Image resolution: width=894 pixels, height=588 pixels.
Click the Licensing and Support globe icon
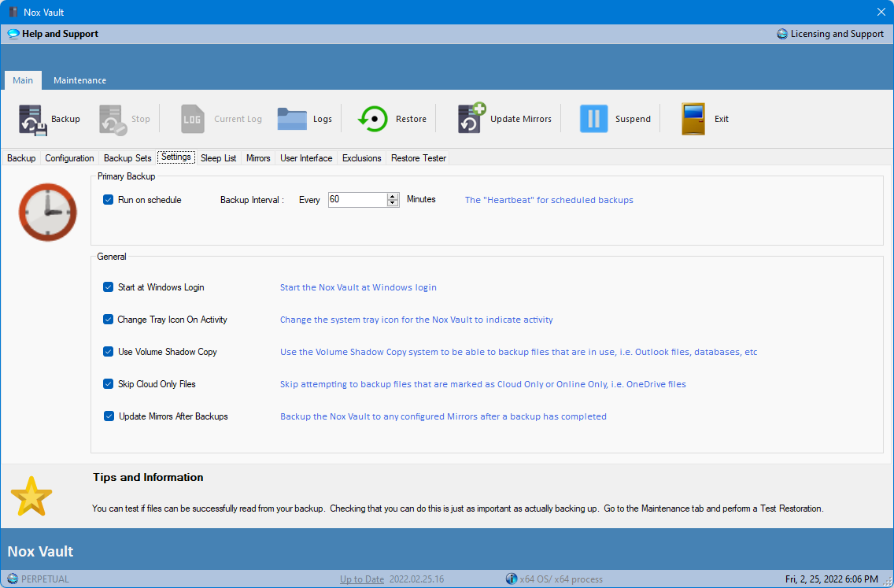pyautogui.click(x=782, y=34)
